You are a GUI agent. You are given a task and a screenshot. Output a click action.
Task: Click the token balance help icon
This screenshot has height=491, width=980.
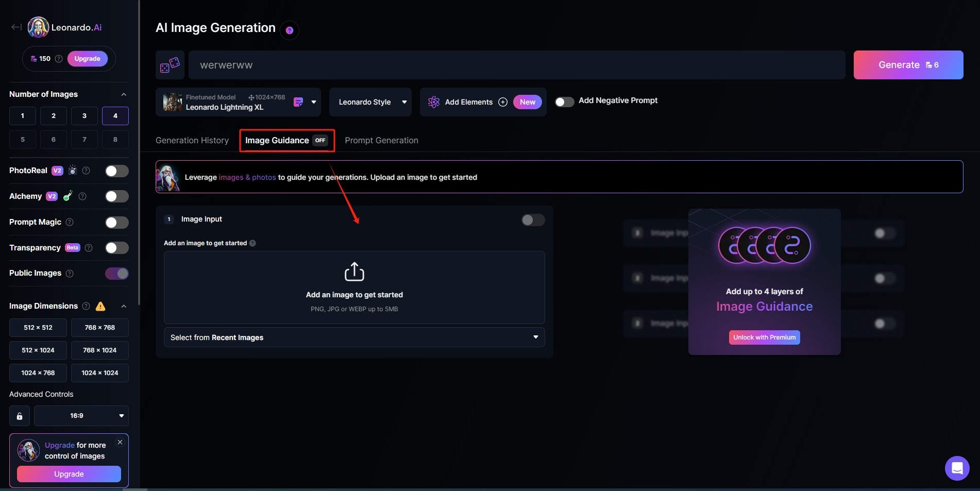(x=59, y=59)
